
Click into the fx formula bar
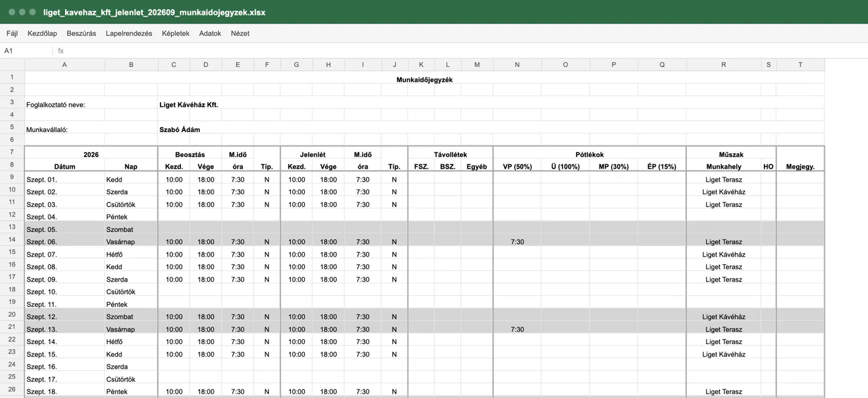[459, 51]
